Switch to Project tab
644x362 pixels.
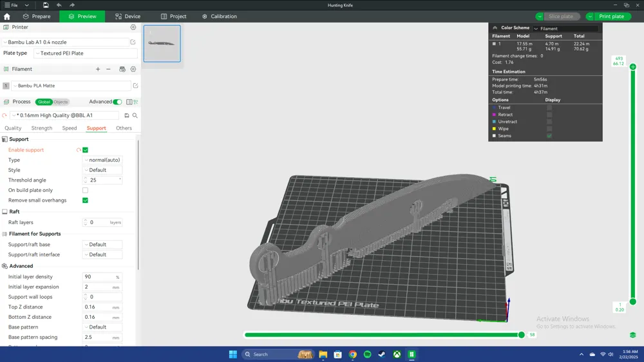point(174,17)
